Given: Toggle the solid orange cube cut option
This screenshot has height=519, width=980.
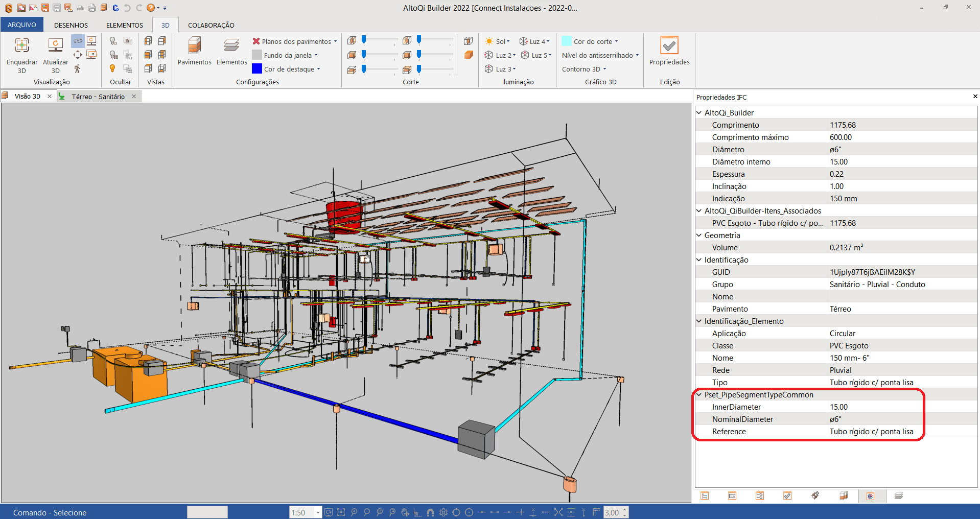Looking at the screenshot, I should coord(469,55).
